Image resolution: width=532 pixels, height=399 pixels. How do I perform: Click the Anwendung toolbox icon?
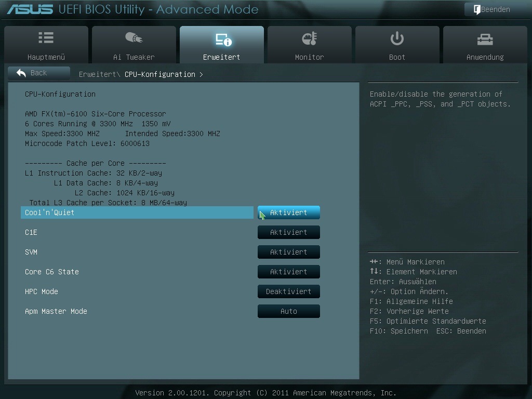point(485,39)
